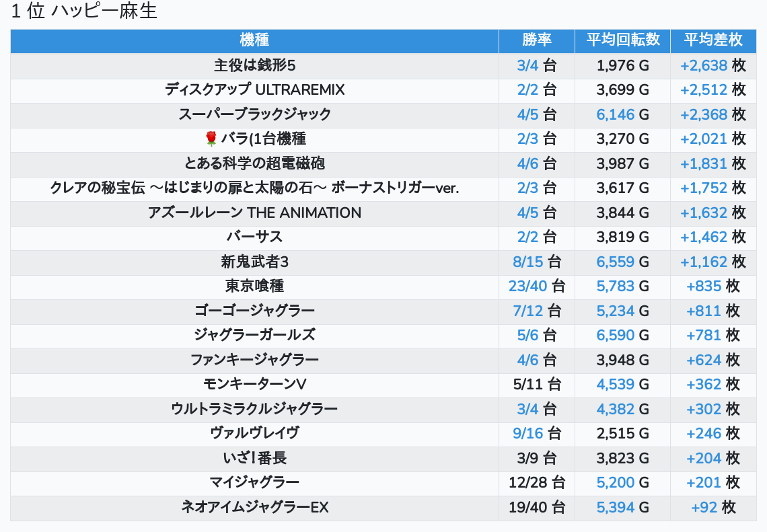This screenshot has height=532, width=767.
Task: Click 6,590 spins for ジャグラーガールズ
Action: tap(615, 335)
